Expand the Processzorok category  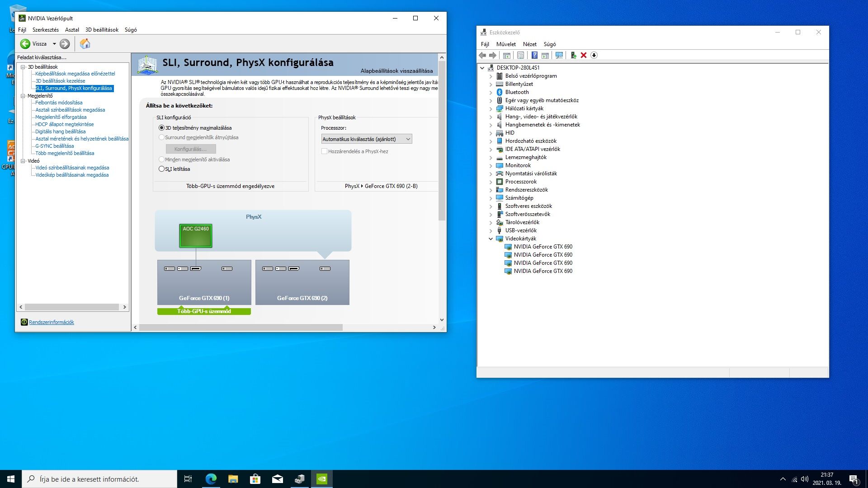pos(491,182)
